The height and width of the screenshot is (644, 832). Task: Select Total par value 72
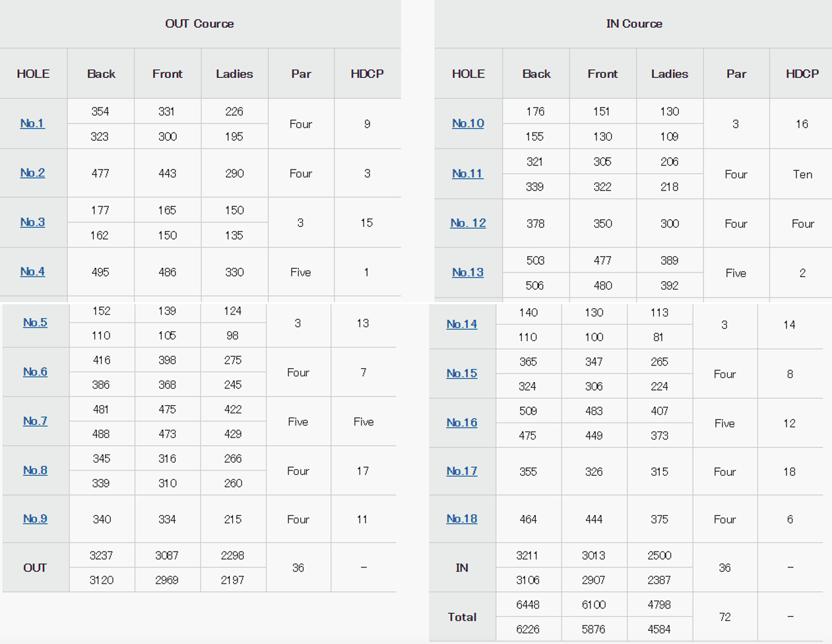click(x=724, y=617)
